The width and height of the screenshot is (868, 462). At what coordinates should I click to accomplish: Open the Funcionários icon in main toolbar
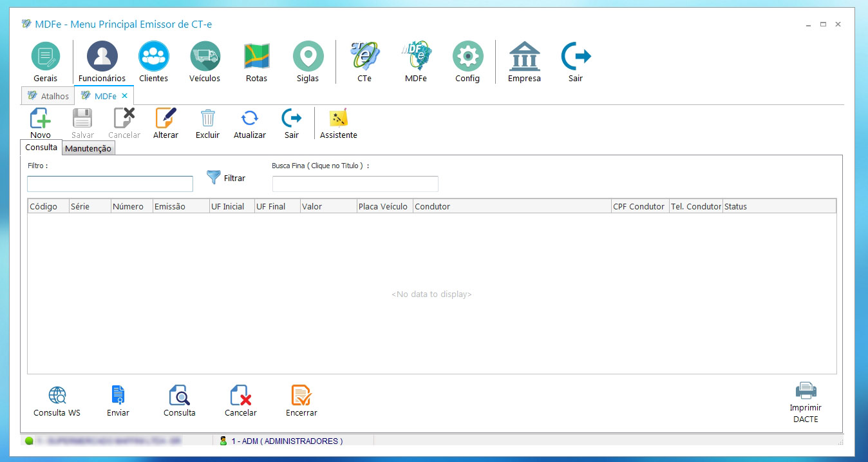[102, 57]
